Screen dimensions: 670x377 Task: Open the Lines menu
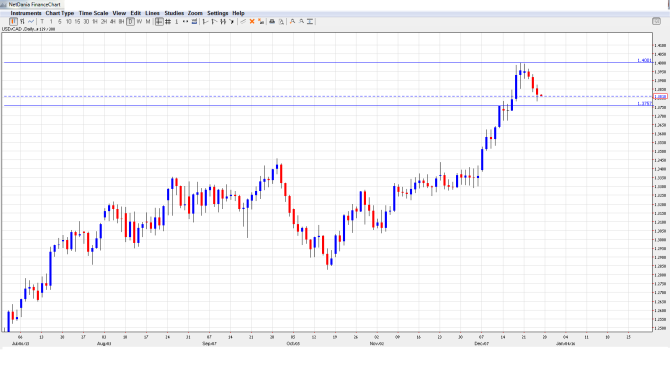(x=152, y=13)
